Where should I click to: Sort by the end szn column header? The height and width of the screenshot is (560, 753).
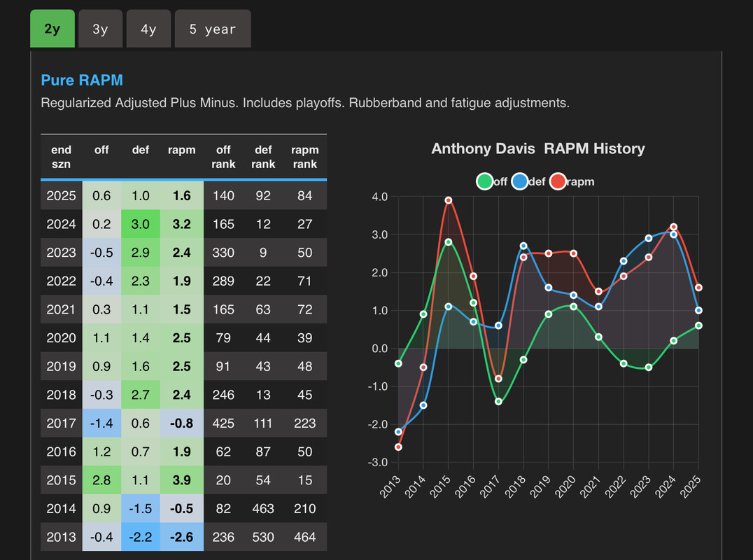61,157
